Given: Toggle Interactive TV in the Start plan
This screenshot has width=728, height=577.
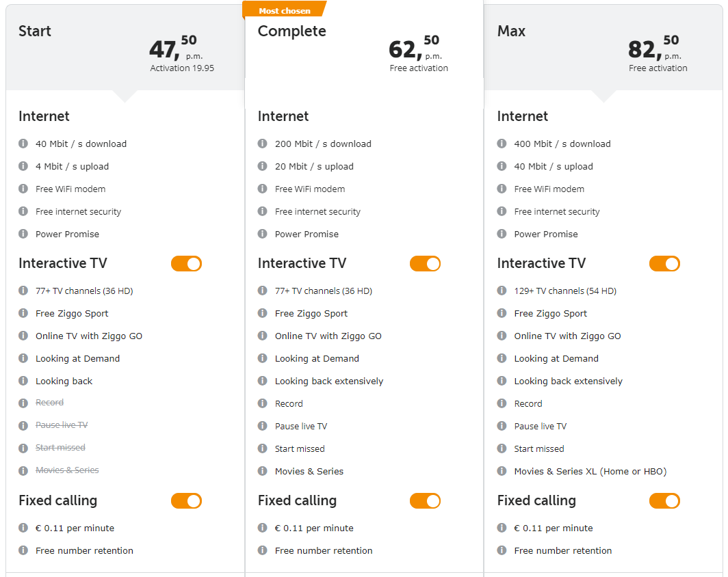Looking at the screenshot, I should tap(186, 264).
